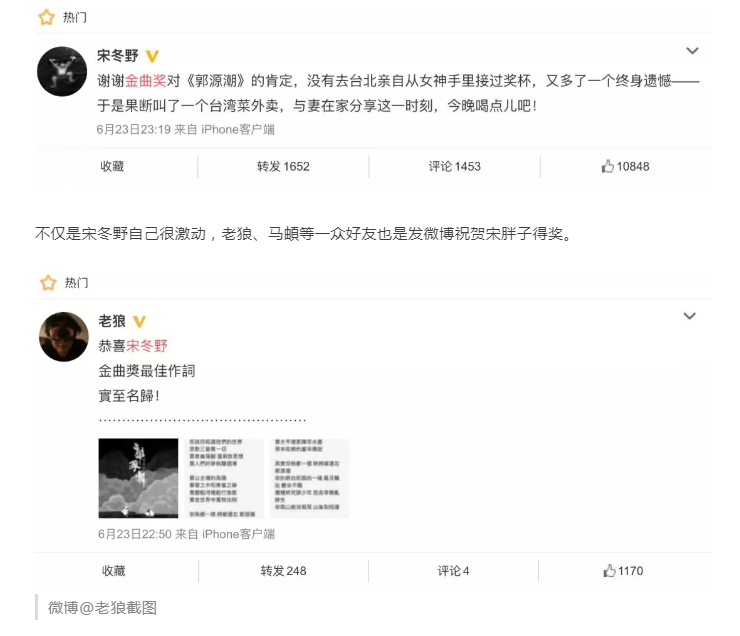The width and height of the screenshot is (740, 636).
Task: Open the dark album cover thumbnail
Action: pyautogui.click(x=138, y=478)
